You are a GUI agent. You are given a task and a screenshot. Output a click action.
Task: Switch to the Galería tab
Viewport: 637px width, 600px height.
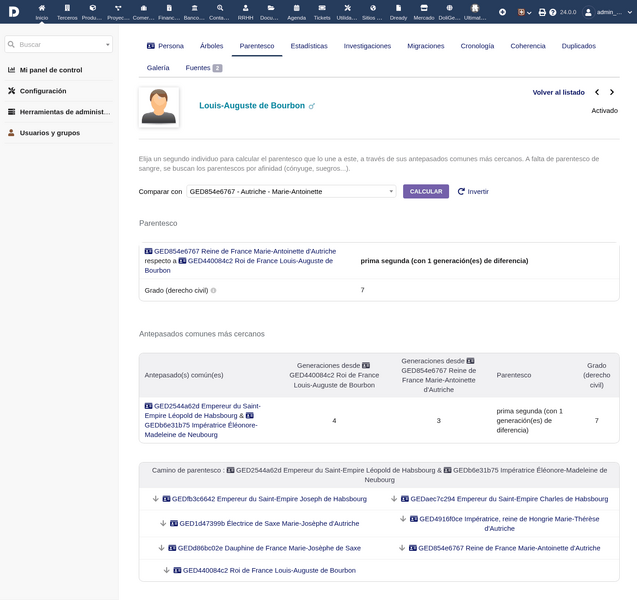click(158, 68)
